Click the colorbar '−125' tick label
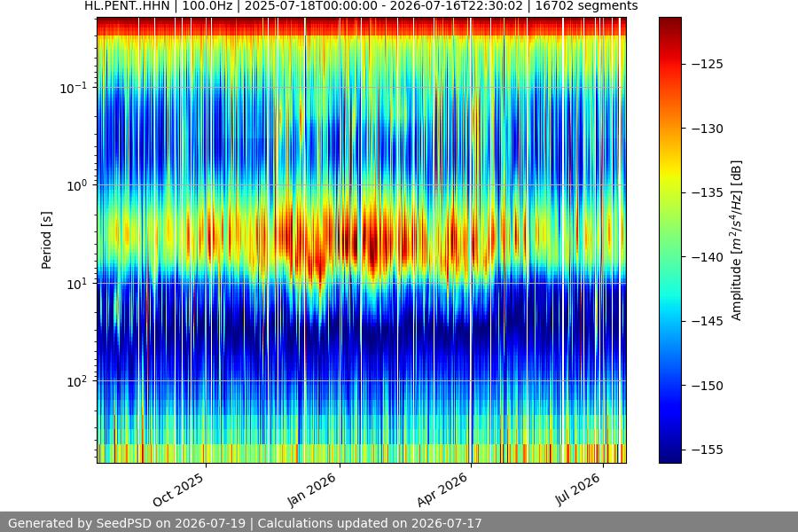 click(x=708, y=64)
